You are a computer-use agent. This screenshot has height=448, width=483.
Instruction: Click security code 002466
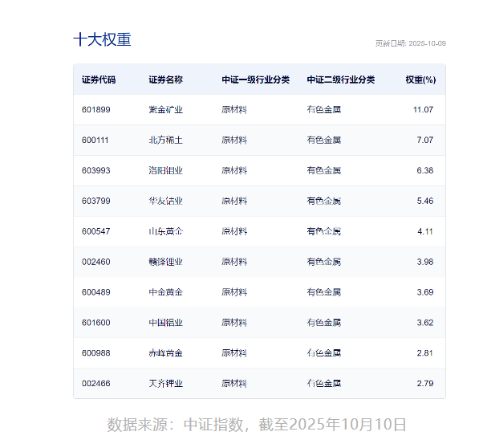(x=96, y=384)
